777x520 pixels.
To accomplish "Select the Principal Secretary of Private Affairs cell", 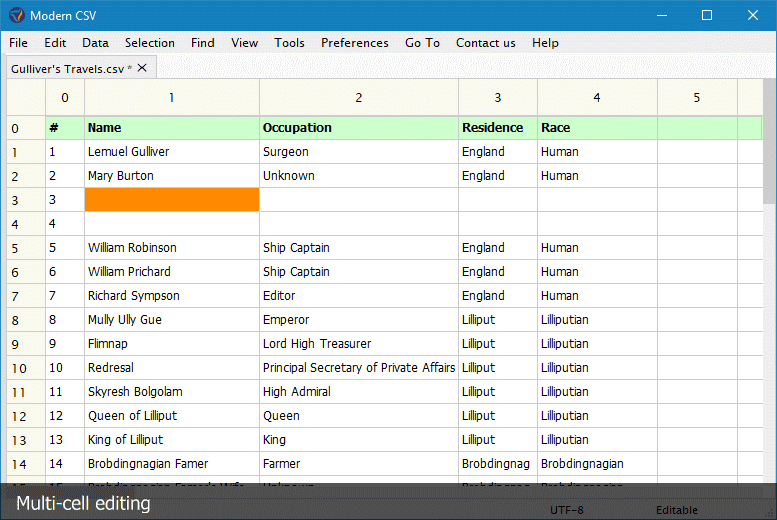I will [358, 368].
